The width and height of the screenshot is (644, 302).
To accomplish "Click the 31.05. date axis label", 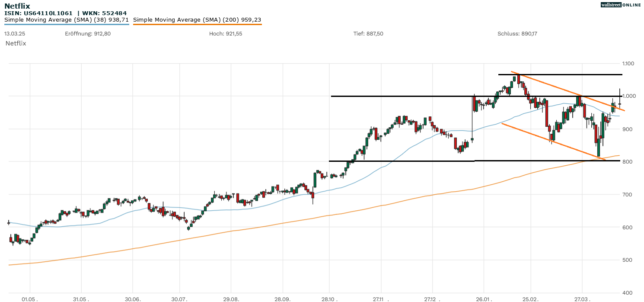I will tap(81, 299).
